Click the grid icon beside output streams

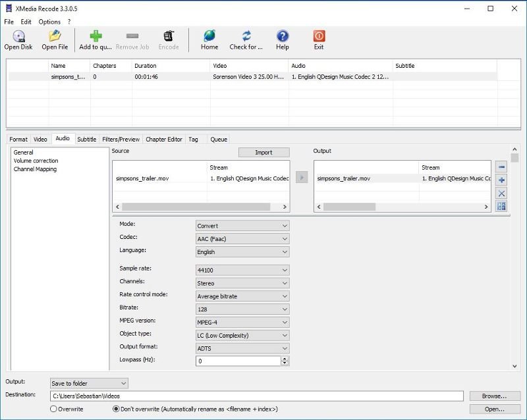501,206
